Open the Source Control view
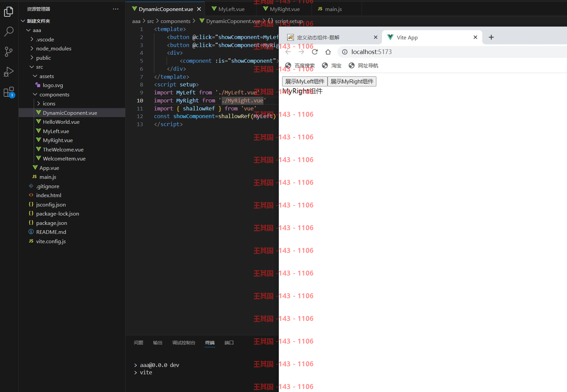The height and width of the screenshot is (392, 567). click(9, 51)
